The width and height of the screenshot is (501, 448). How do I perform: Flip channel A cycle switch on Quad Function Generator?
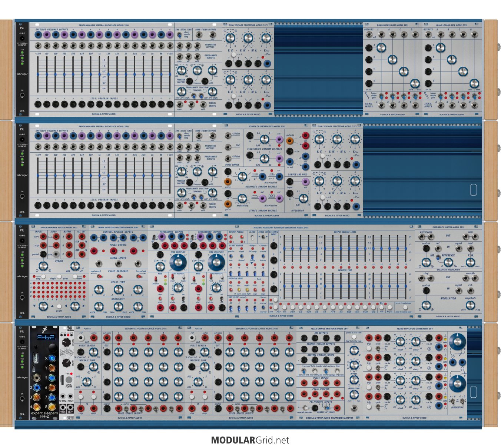378,349
